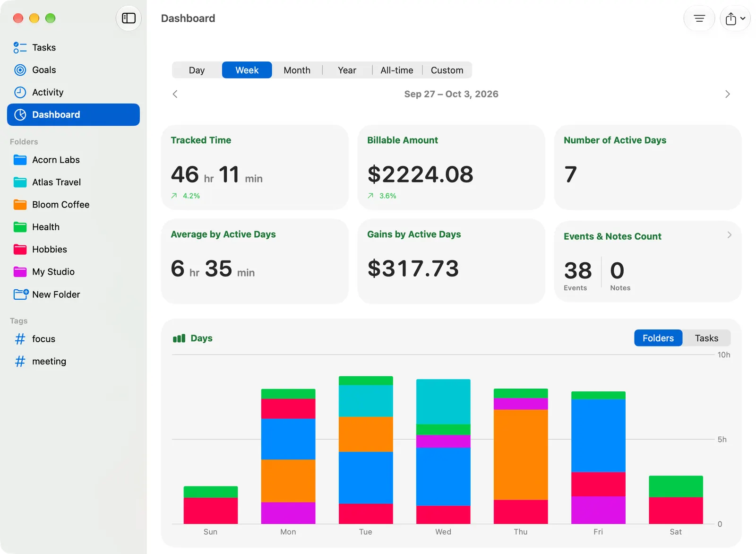Click the Health folder icon
The width and height of the screenshot is (756, 554).
coord(20,227)
